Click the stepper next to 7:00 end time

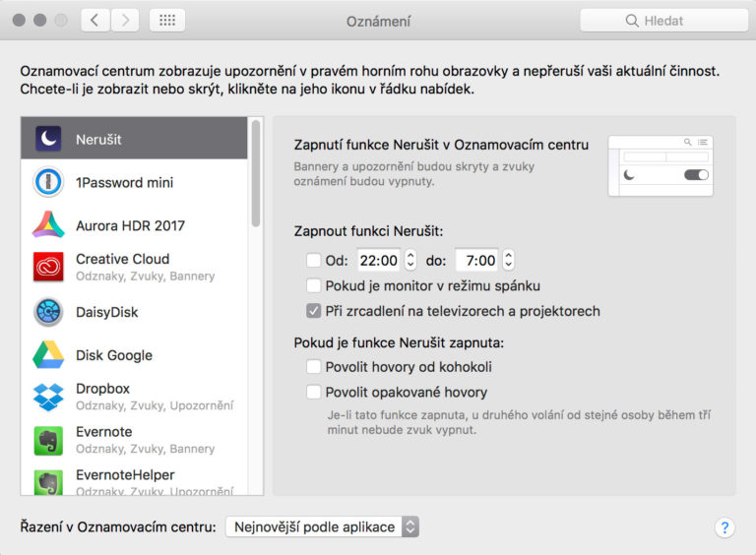click(x=508, y=261)
